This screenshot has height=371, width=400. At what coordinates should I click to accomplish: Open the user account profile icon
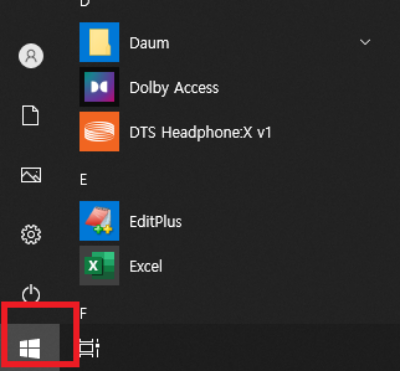[31, 56]
